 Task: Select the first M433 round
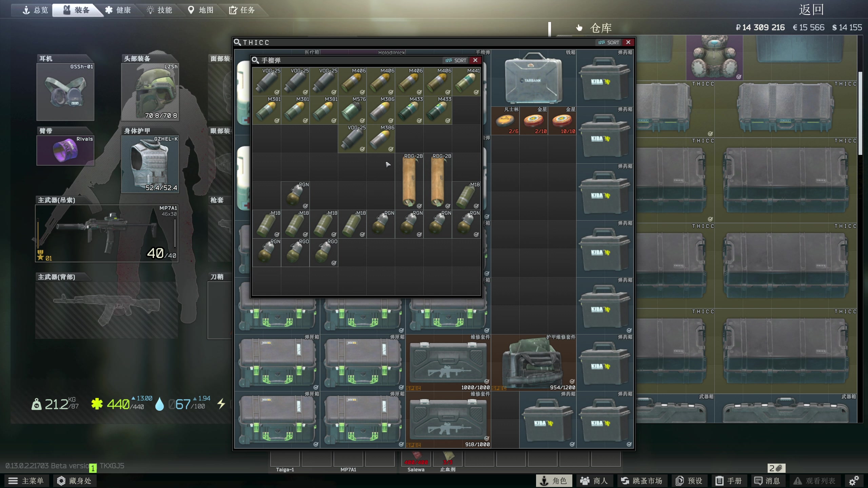[x=409, y=110]
